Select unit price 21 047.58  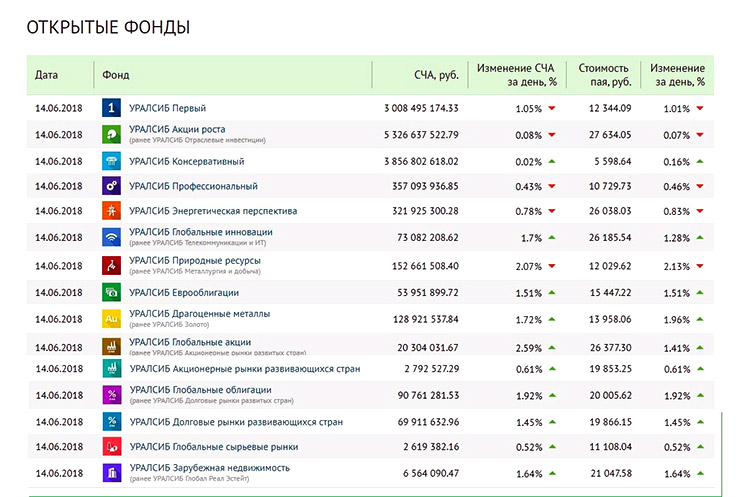(611, 474)
